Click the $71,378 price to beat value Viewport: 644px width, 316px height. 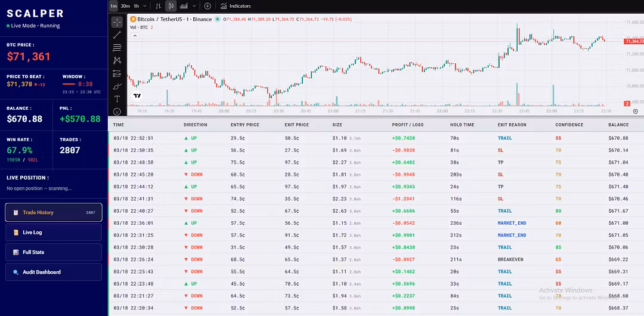click(19, 84)
